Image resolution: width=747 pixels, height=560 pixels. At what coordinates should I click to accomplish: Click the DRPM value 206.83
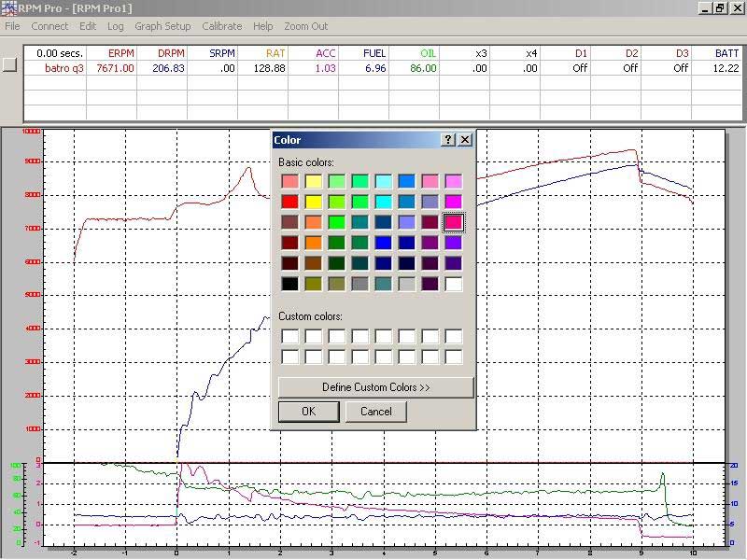tap(162, 68)
